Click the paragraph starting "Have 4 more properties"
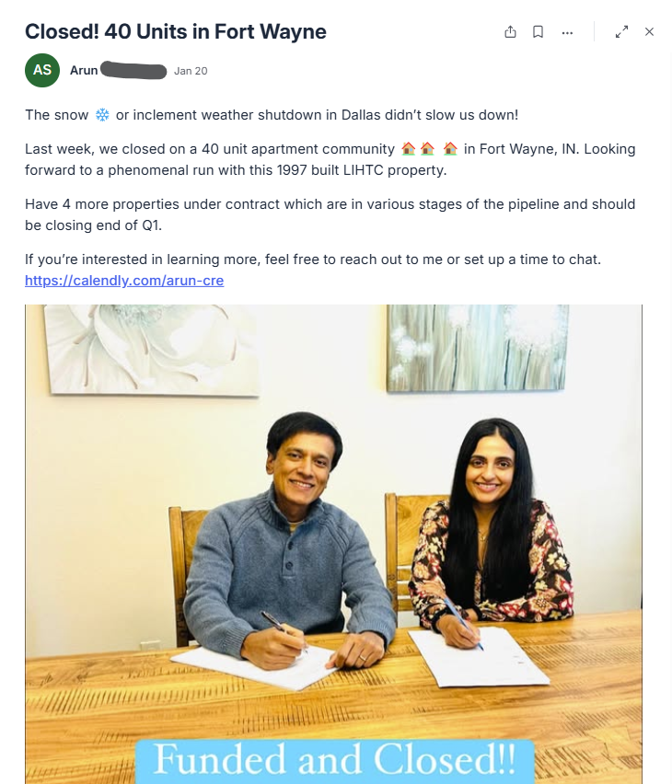The width and height of the screenshot is (672, 784). click(x=330, y=213)
